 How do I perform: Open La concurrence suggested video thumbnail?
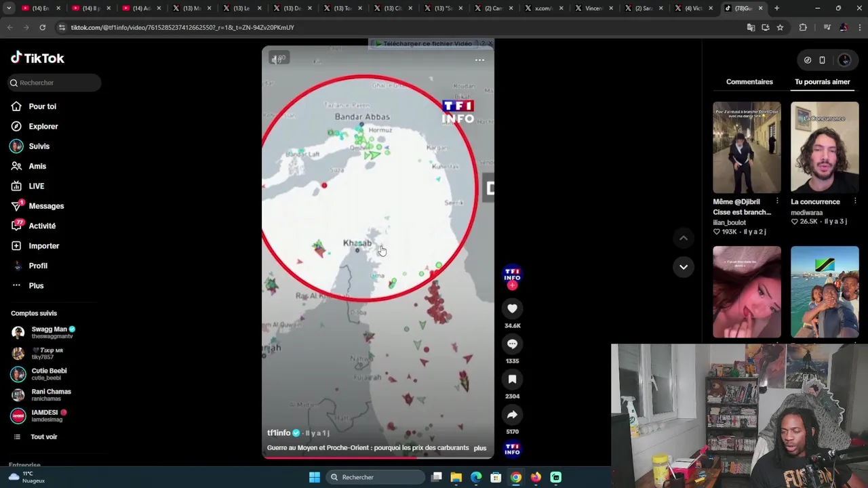click(x=825, y=148)
